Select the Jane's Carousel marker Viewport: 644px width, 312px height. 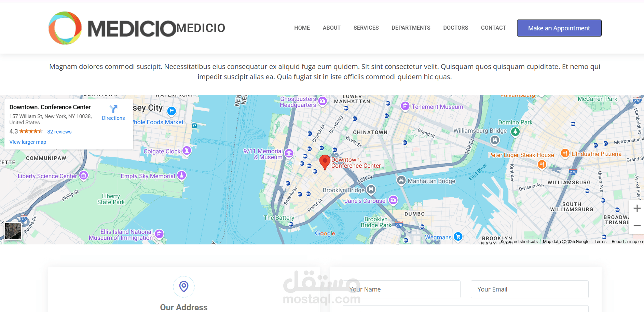tap(394, 200)
